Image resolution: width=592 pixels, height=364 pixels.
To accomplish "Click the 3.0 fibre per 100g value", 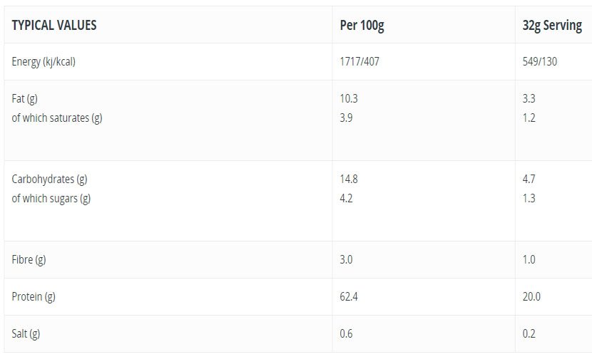I will (x=346, y=259).
